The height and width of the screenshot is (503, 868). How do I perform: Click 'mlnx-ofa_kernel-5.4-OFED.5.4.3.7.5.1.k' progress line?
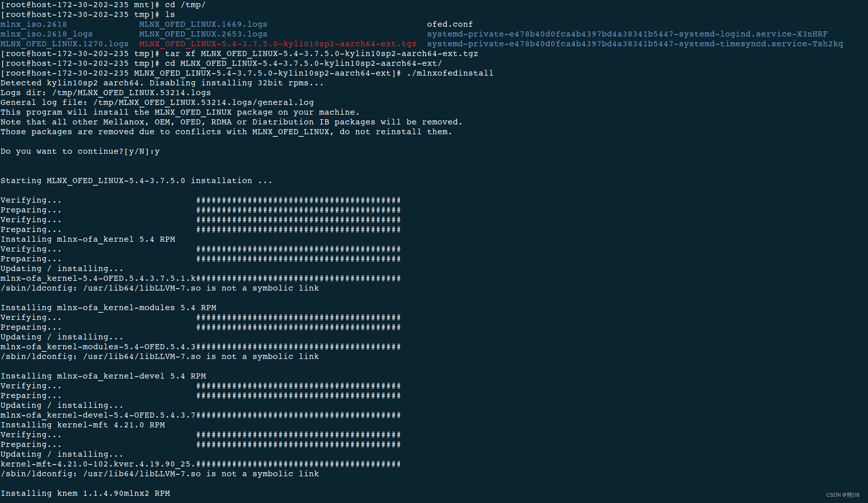click(201, 278)
